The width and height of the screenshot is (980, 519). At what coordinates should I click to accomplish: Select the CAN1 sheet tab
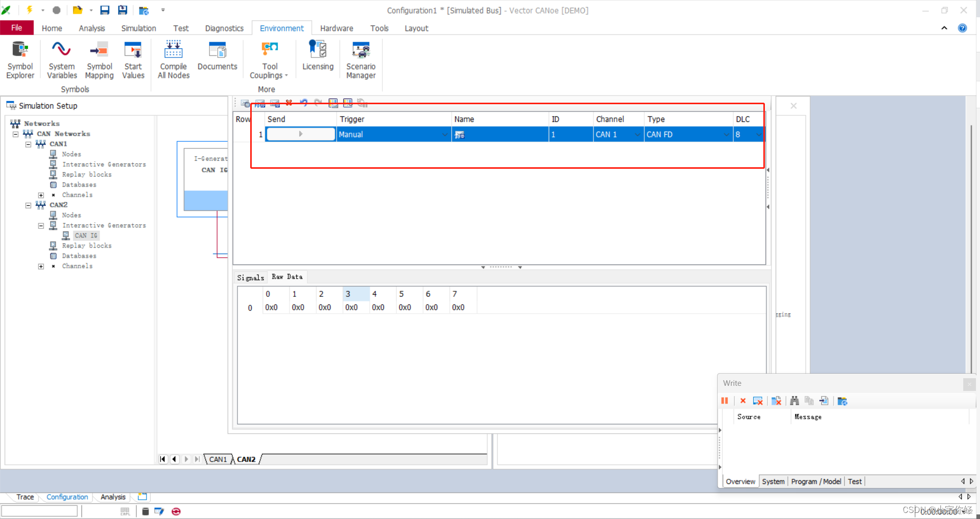pyautogui.click(x=218, y=460)
